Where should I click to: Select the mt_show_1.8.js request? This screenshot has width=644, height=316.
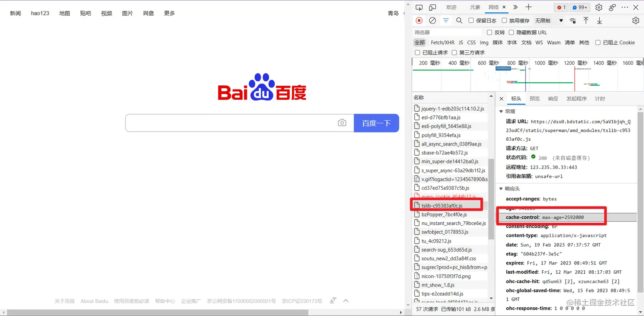click(450, 285)
